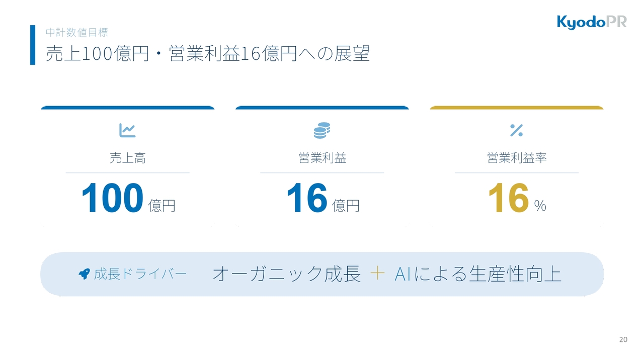Select the large blue 16 figure
644x362 pixels.
[x=307, y=199]
